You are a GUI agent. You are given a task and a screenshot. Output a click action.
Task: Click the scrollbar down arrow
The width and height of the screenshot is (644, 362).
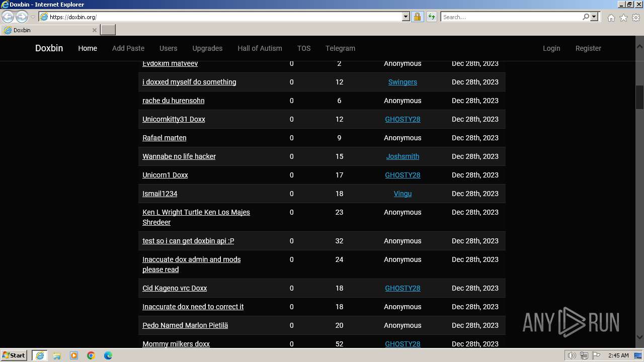point(639,337)
